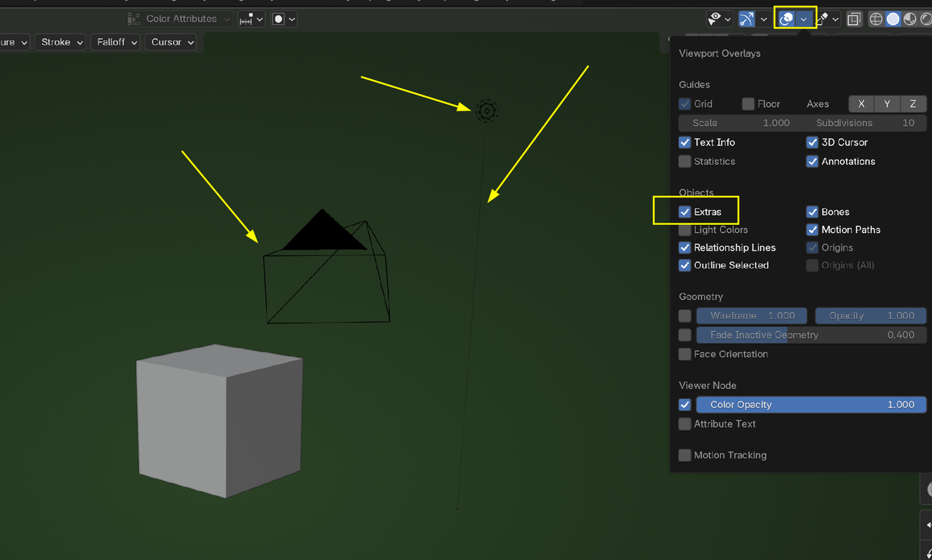The width and height of the screenshot is (932, 560).
Task: Toggle the Show Overlays icon button
Action: coord(786,19)
